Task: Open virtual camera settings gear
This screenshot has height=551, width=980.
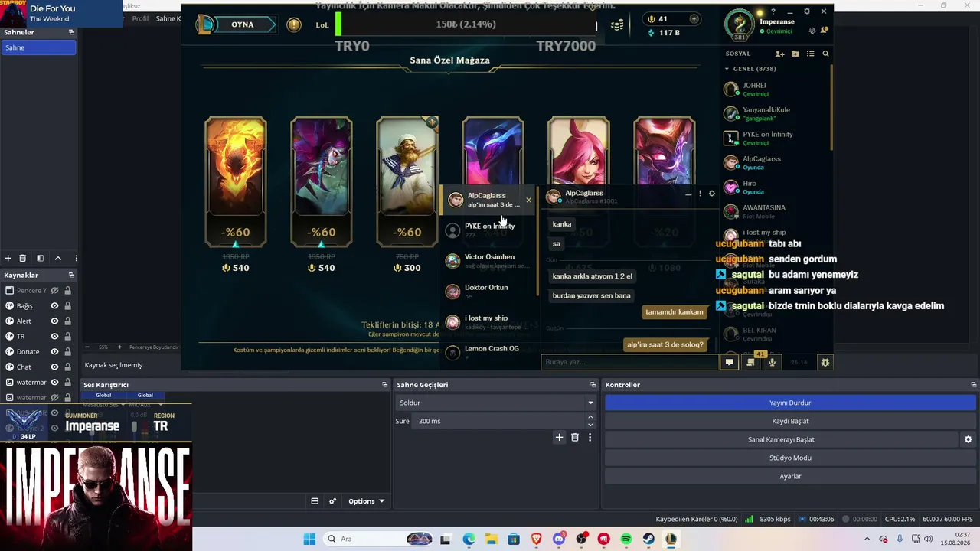Action: click(968, 439)
